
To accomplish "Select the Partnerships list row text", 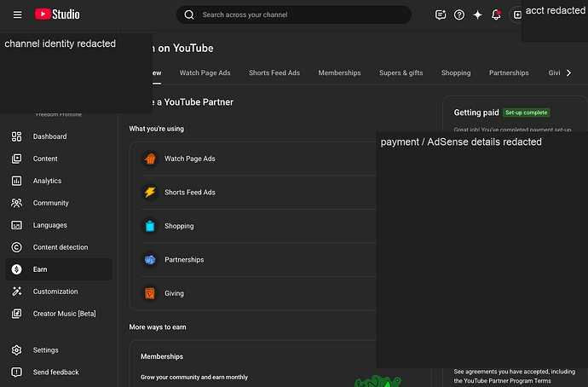I will tap(184, 259).
